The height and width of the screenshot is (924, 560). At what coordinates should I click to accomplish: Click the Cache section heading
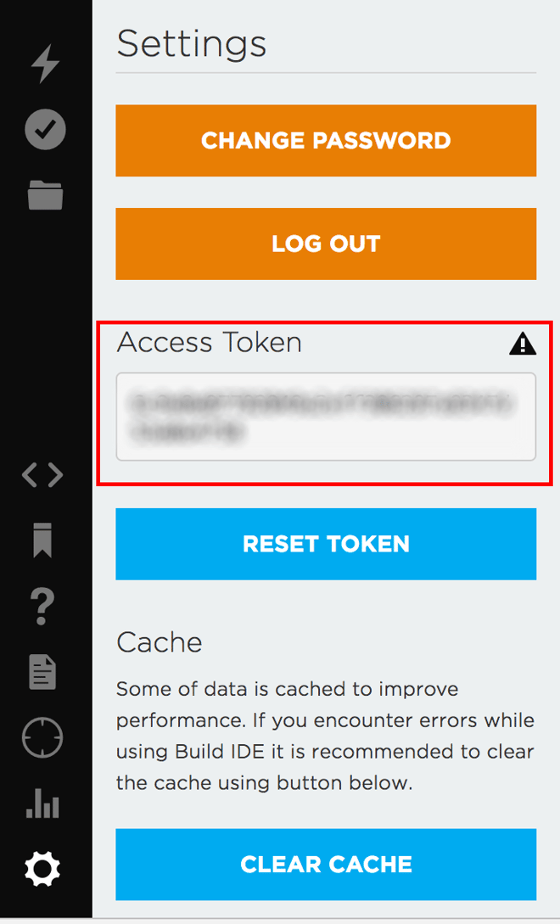[160, 642]
